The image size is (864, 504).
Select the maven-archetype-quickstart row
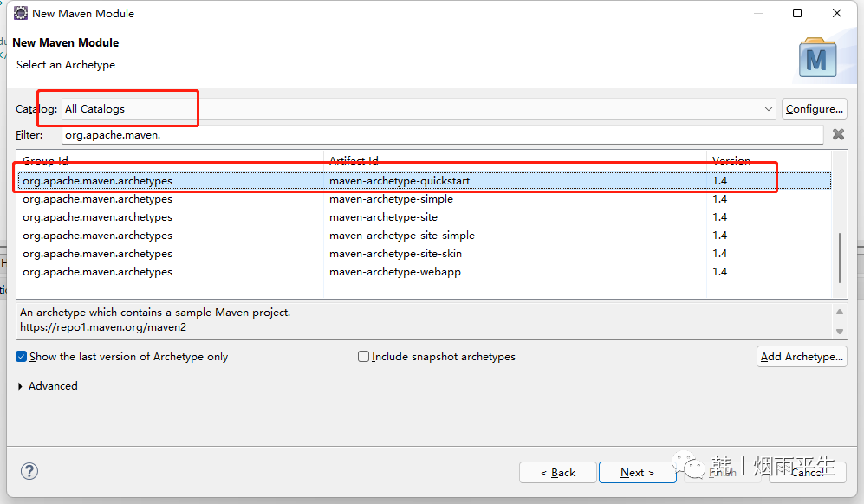pos(425,181)
